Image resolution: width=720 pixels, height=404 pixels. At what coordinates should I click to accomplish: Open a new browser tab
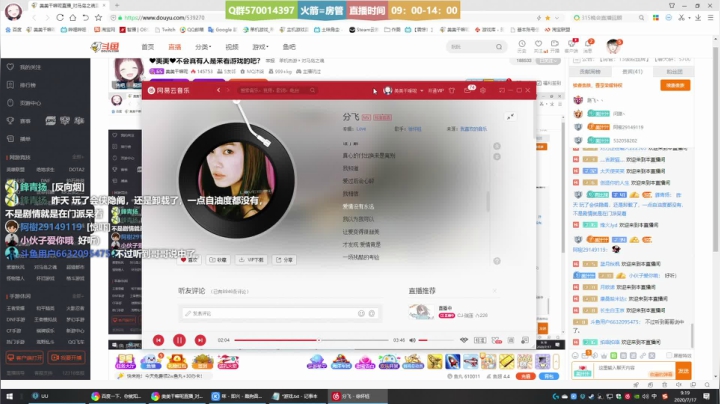click(x=117, y=6)
